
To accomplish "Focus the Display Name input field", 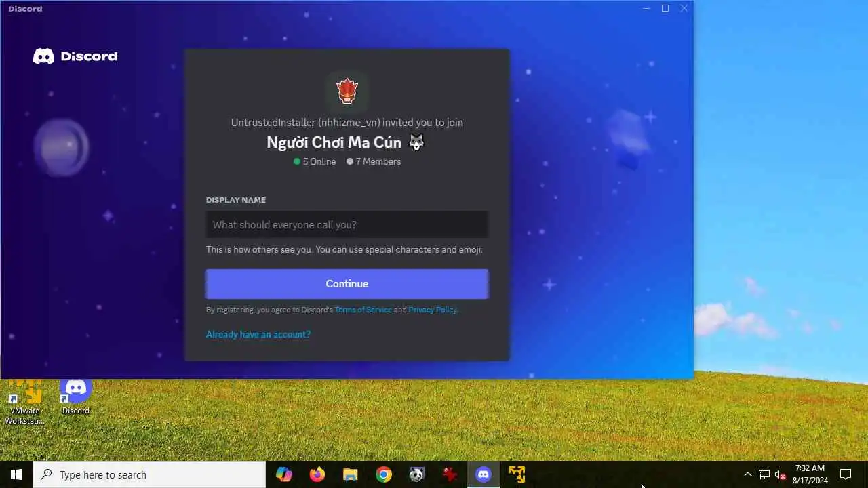I will (x=347, y=224).
